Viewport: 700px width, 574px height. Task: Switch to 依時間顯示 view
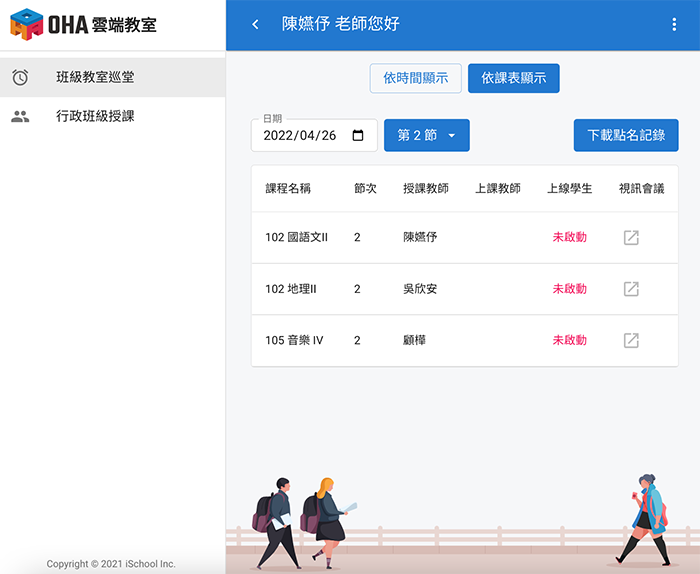[x=416, y=78]
